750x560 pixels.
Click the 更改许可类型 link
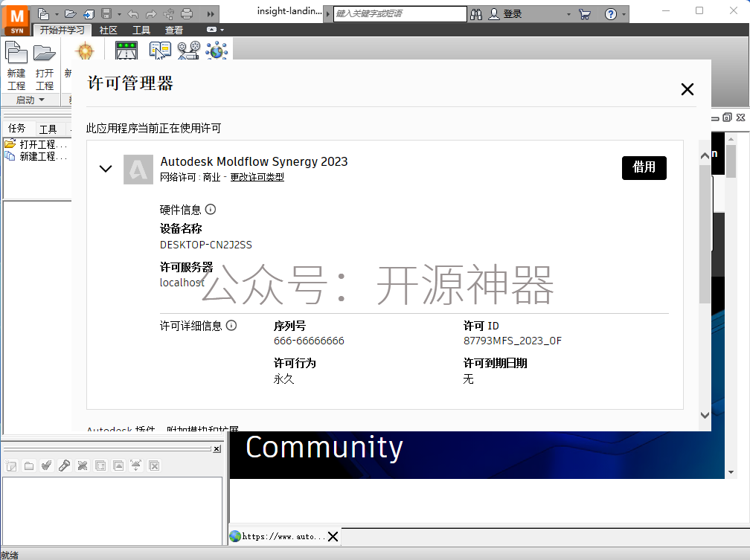click(x=257, y=177)
